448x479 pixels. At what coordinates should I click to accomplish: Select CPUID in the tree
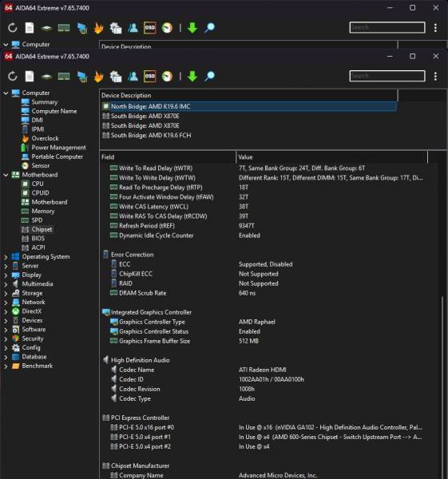tap(40, 193)
